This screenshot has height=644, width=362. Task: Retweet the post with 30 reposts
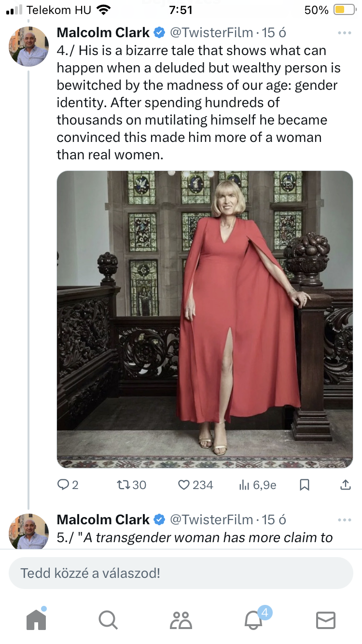[x=124, y=485]
